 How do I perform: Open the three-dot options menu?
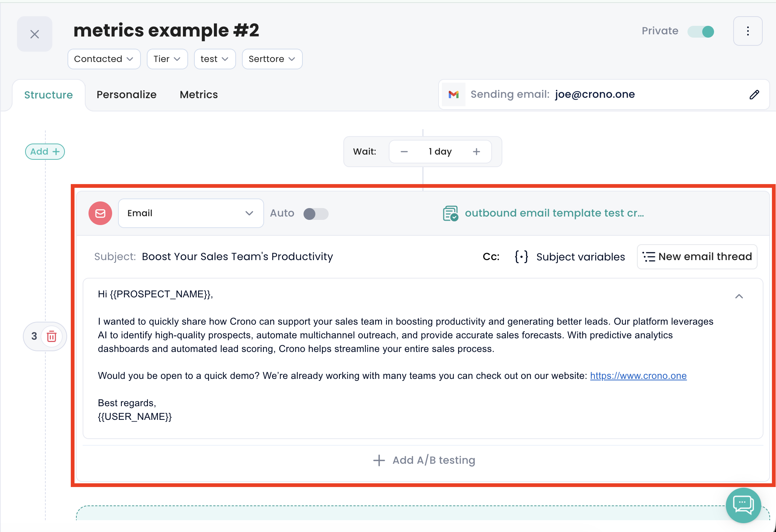pos(748,31)
